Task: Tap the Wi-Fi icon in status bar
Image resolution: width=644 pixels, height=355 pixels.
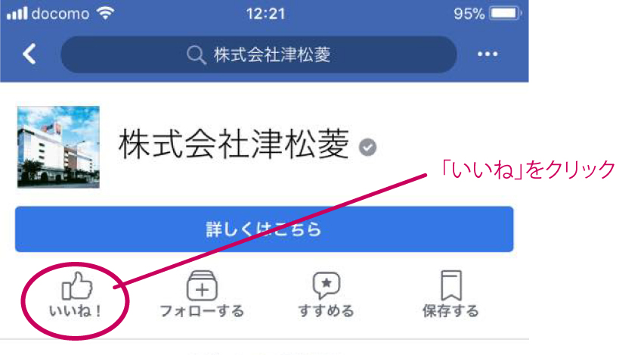Action: (x=106, y=13)
